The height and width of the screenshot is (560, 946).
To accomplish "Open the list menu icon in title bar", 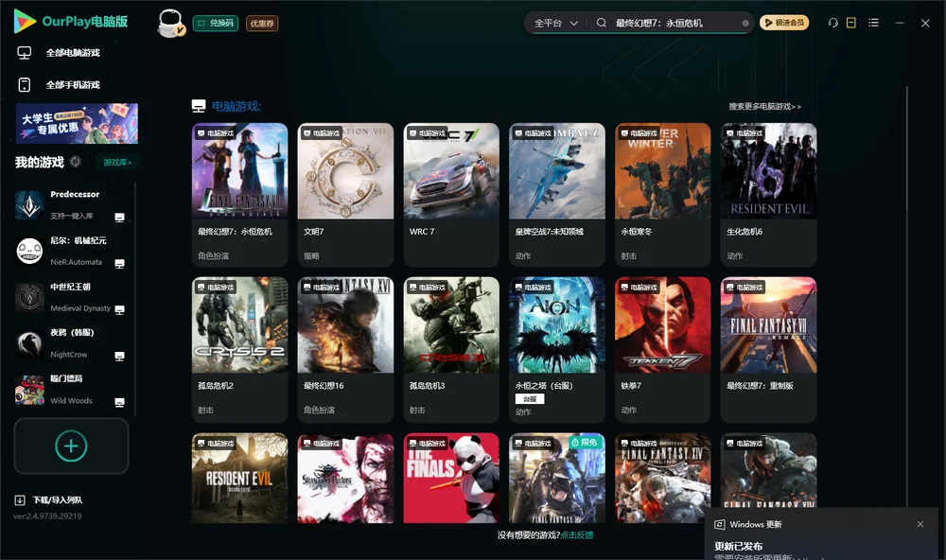I will pyautogui.click(x=873, y=23).
